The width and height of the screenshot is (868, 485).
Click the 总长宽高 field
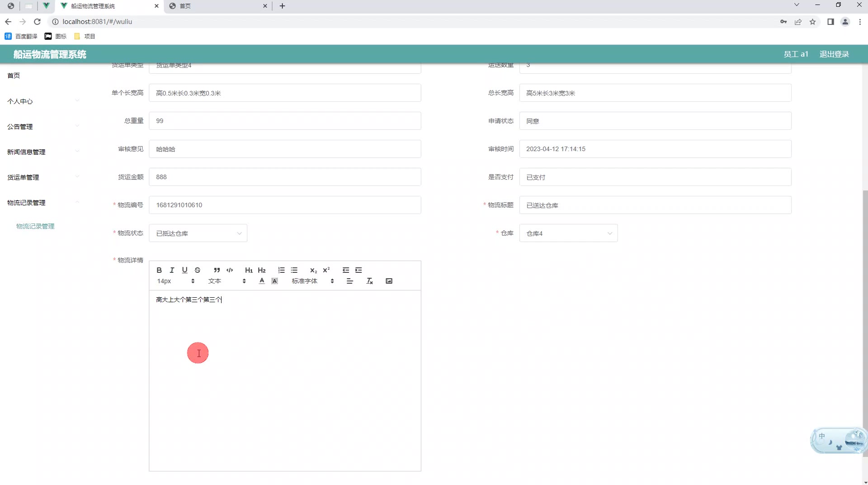coord(655,93)
